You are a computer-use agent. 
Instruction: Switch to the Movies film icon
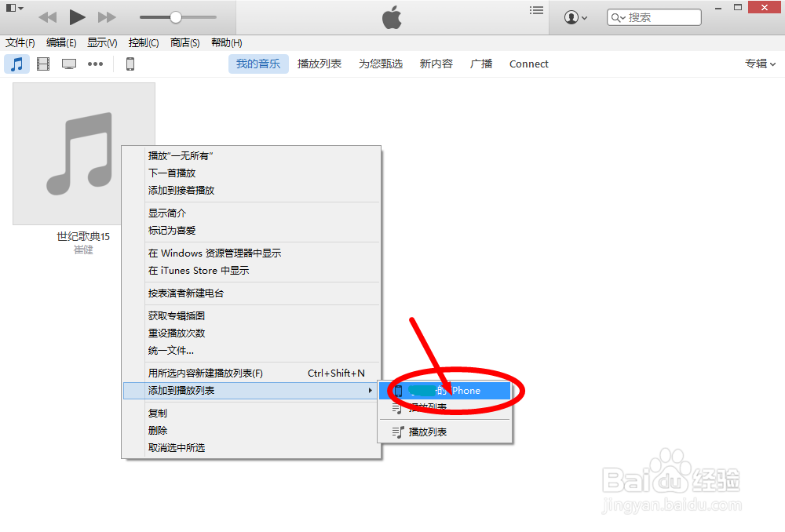click(42, 64)
